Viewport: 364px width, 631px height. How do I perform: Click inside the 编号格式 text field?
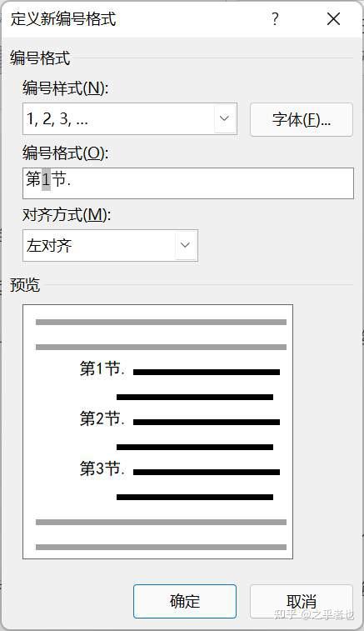(188, 183)
